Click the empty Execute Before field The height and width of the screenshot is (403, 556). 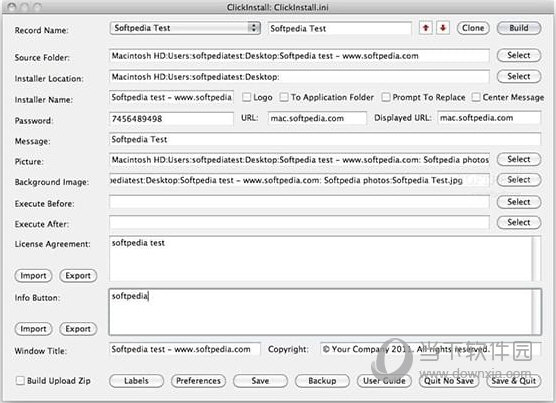coord(299,202)
